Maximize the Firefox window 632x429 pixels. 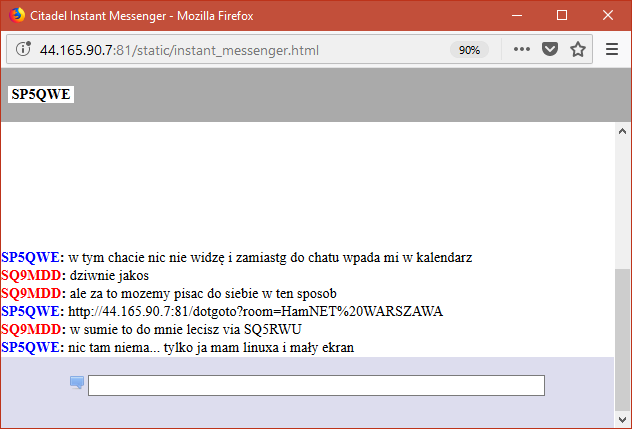pyautogui.click(x=561, y=15)
